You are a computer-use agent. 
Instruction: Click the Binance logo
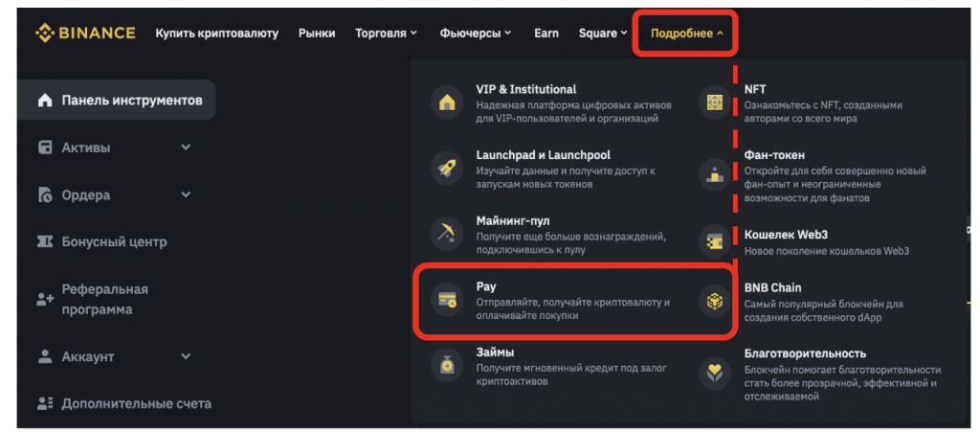pos(85,33)
